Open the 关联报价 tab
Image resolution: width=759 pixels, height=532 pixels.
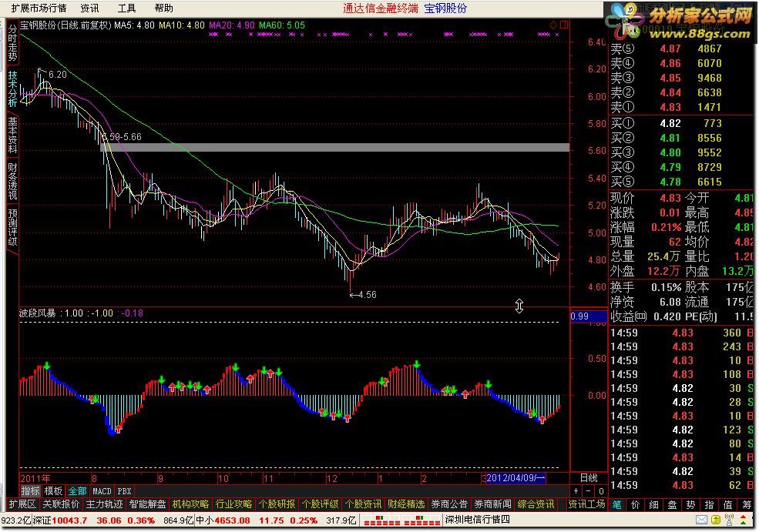(x=61, y=504)
